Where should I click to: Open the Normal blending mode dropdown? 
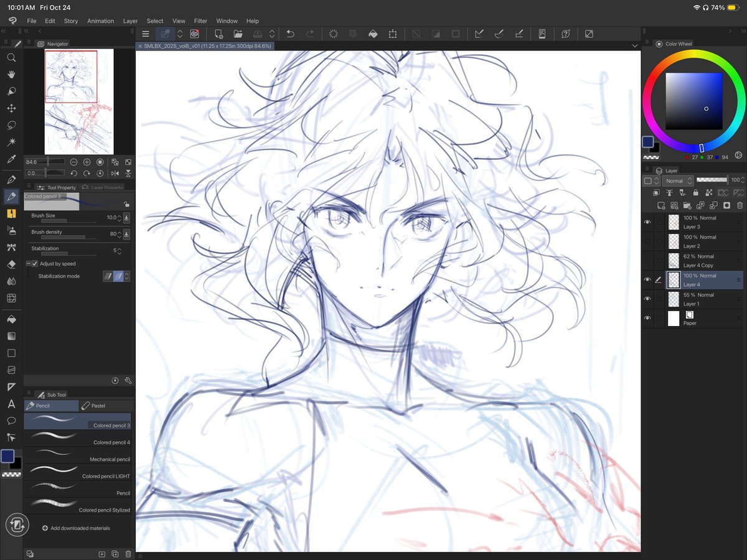click(x=679, y=180)
